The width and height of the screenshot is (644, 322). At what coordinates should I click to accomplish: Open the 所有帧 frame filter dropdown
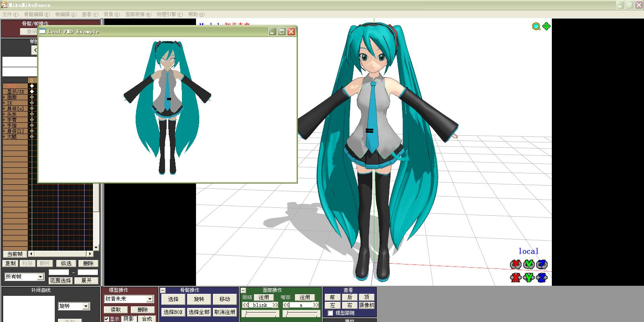coord(40,277)
